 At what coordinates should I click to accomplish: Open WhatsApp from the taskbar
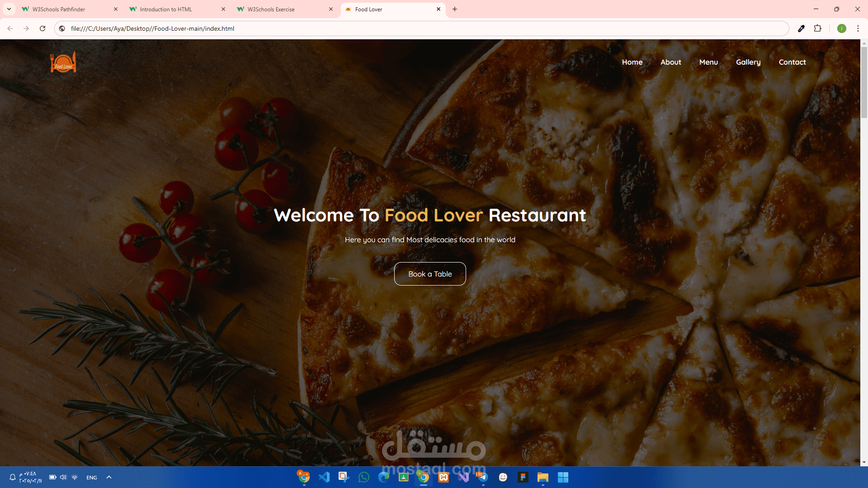point(364,477)
